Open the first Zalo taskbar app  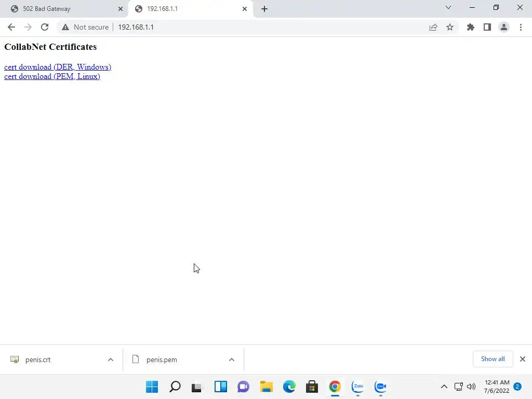tap(357, 387)
